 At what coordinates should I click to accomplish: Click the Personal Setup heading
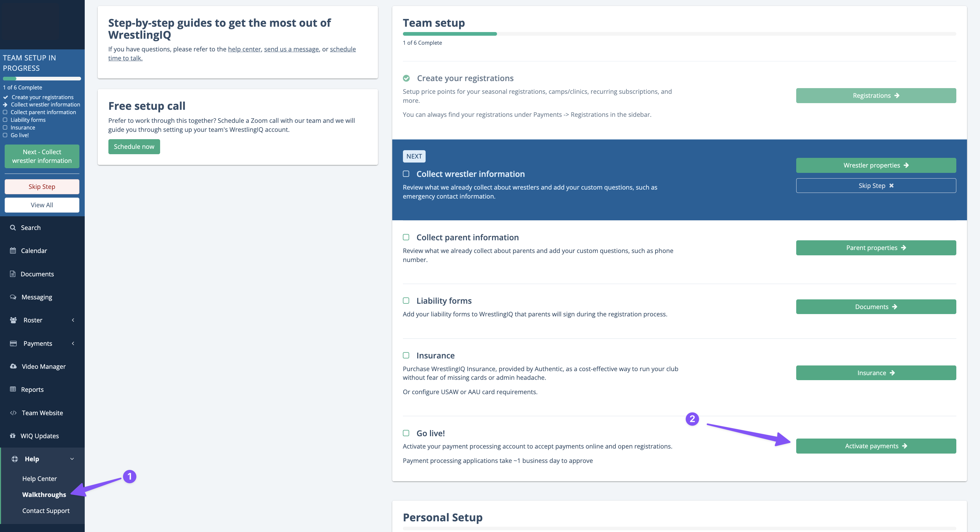(x=442, y=518)
